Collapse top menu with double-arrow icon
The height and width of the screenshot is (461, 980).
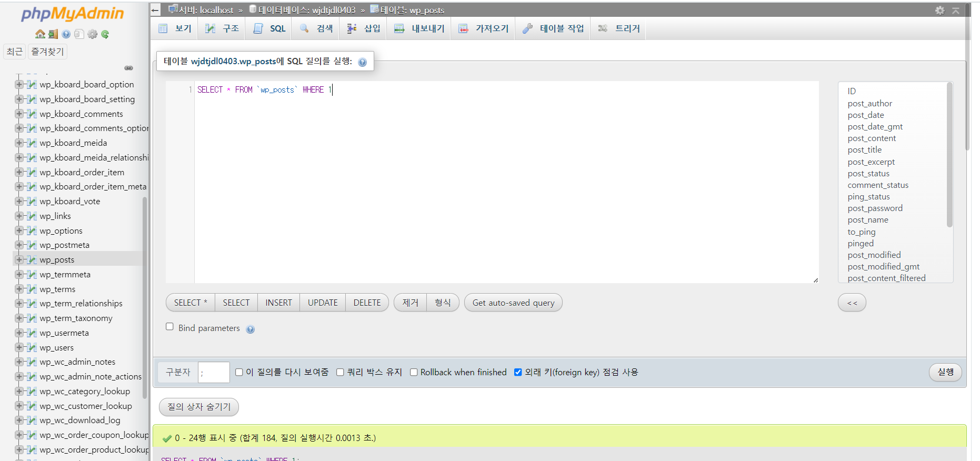point(956,10)
